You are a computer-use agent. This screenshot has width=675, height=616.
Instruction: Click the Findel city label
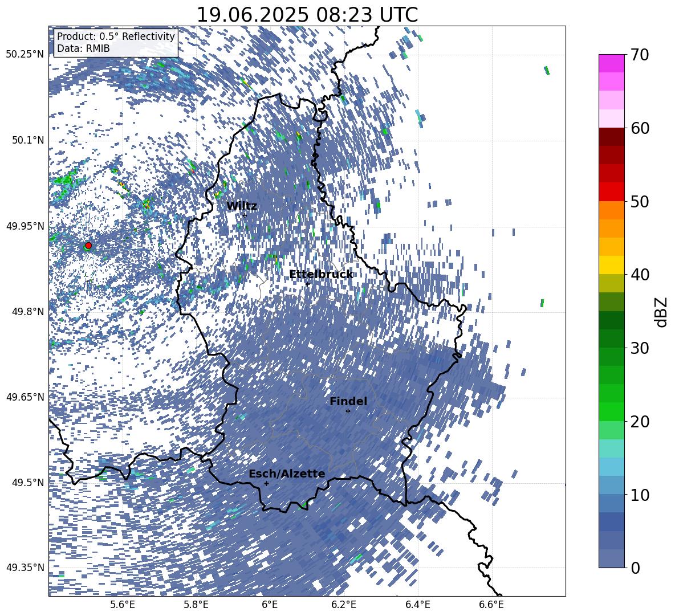click(x=348, y=401)
